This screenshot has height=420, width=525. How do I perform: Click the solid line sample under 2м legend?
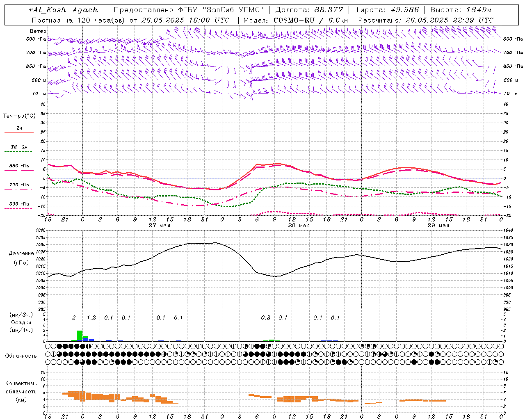click(x=19, y=132)
